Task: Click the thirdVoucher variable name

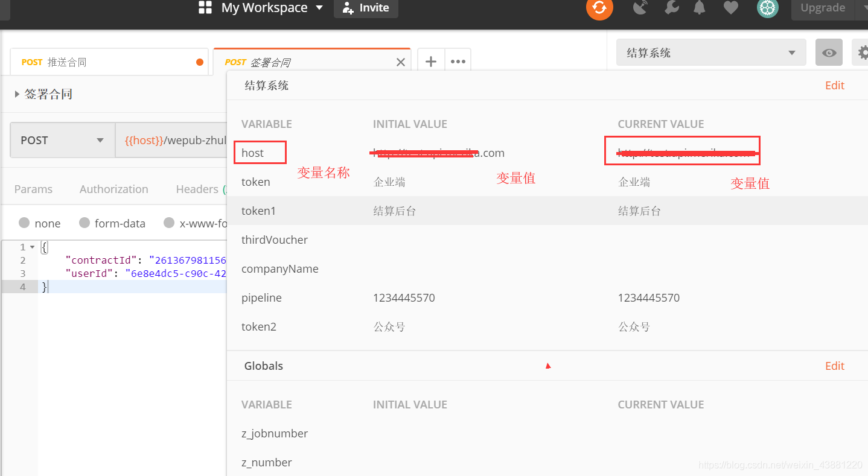Action: pos(275,240)
